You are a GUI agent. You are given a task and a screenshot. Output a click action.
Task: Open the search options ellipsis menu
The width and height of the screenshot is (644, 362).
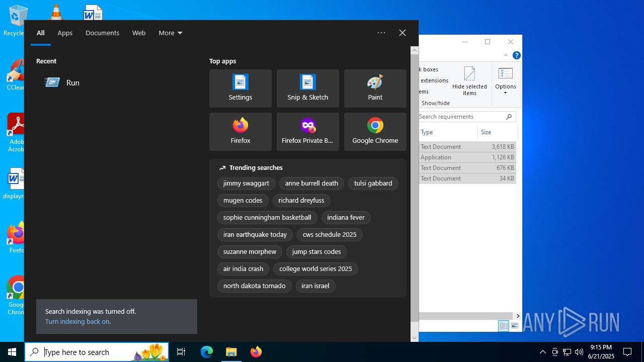(381, 33)
